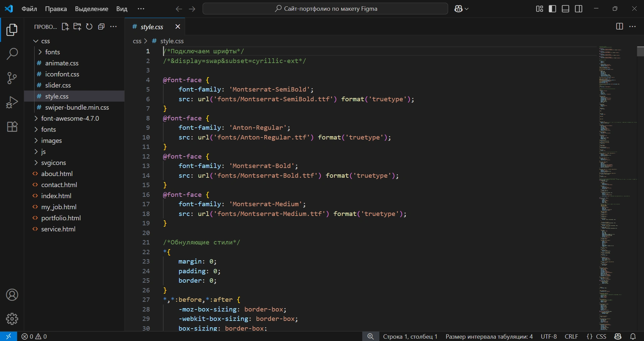
Task: Click the editor vertical scrollbar thumb
Action: [x=640, y=51]
